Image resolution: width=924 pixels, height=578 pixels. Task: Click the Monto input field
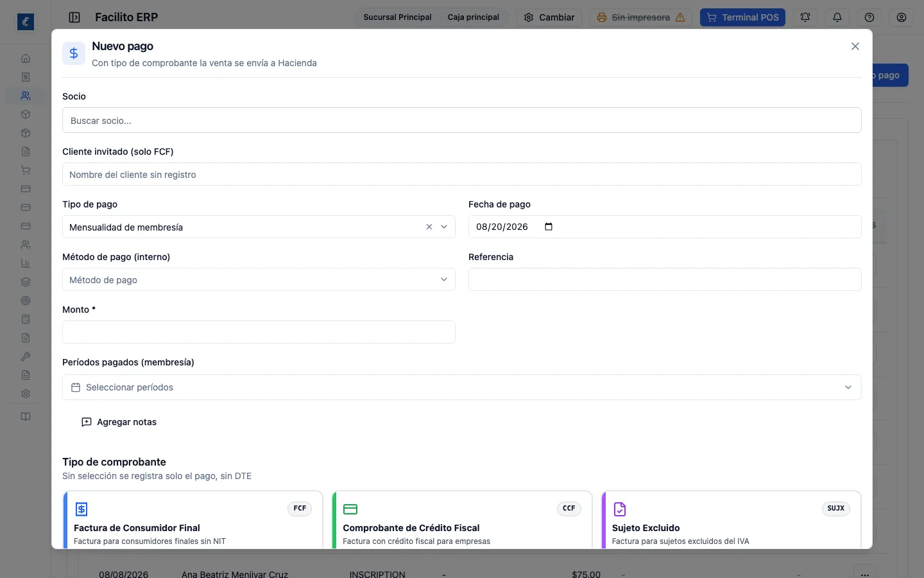click(259, 332)
